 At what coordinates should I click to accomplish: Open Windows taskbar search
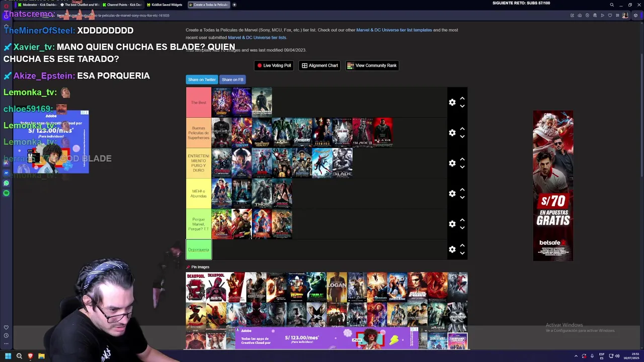point(19,356)
